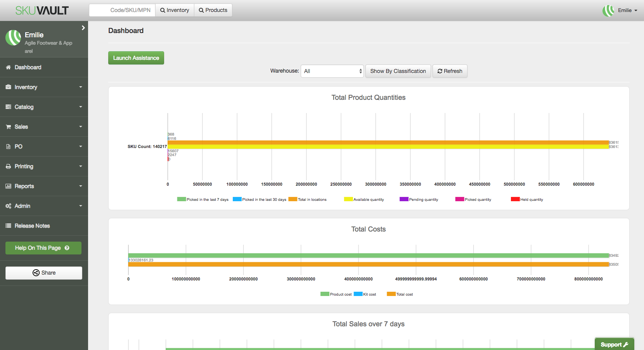Click the yellow Available quantity bar
Viewport: 644px width, 350px height.
(x=388, y=147)
